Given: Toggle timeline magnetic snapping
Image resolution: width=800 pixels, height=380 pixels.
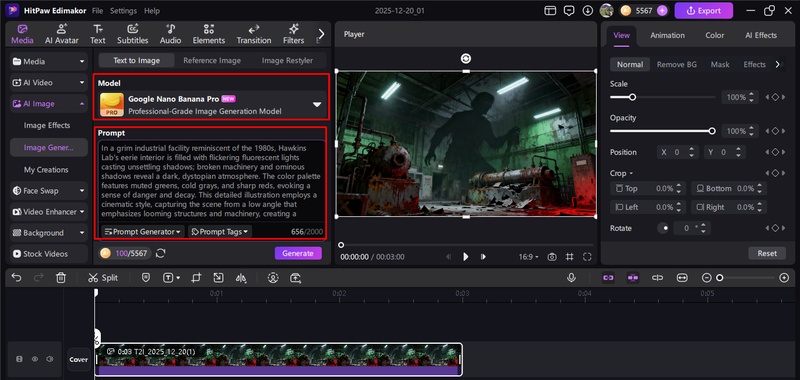Looking at the screenshot, I should 633,277.
